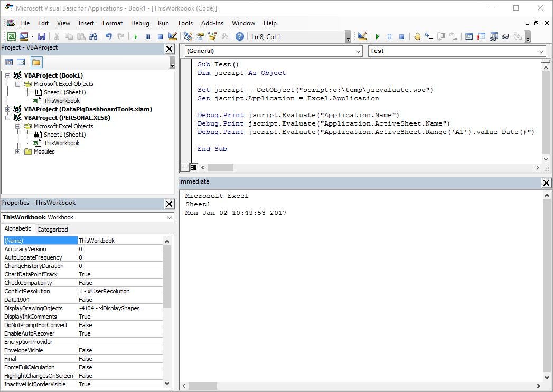This screenshot has height=392, width=553.
Task: Select the Toggle Breakpoint hand icon
Action: pyautogui.click(x=417, y=36)
